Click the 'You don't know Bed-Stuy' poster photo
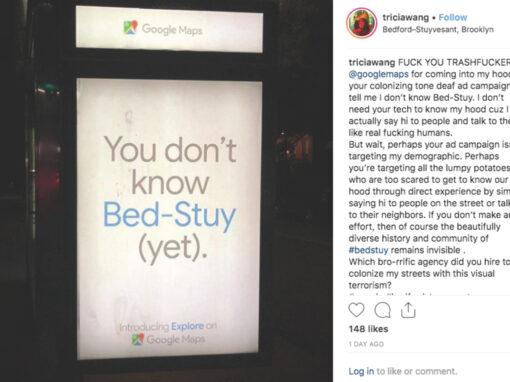 tap(169, 219)
